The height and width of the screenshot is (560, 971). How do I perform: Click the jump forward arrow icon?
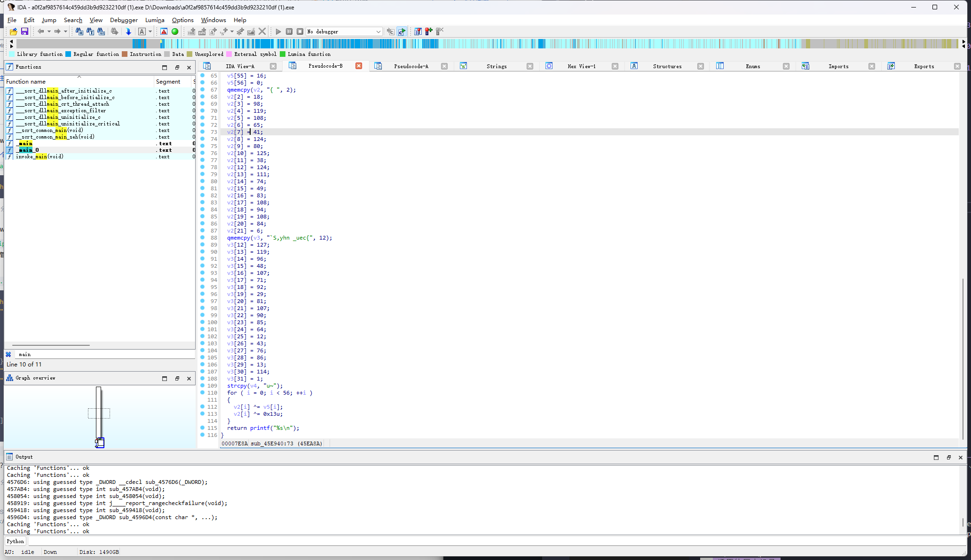pos(57,31)
